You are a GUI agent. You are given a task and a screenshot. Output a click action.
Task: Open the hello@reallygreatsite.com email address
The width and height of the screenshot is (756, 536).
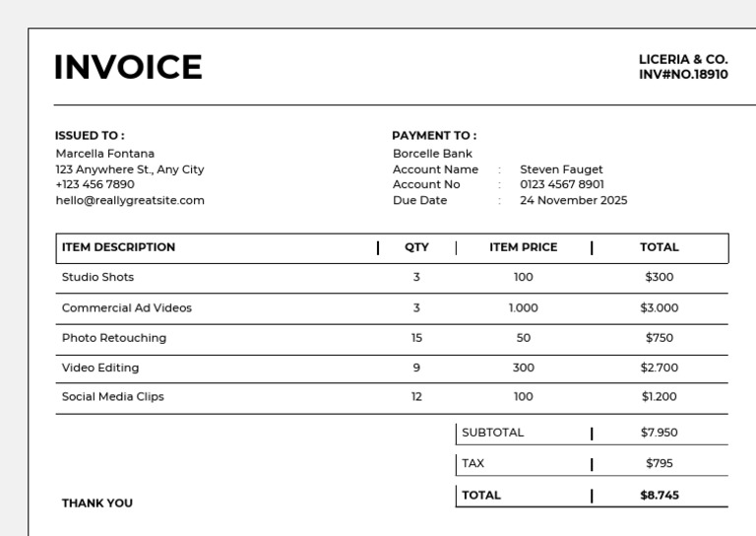coord(130,200)
